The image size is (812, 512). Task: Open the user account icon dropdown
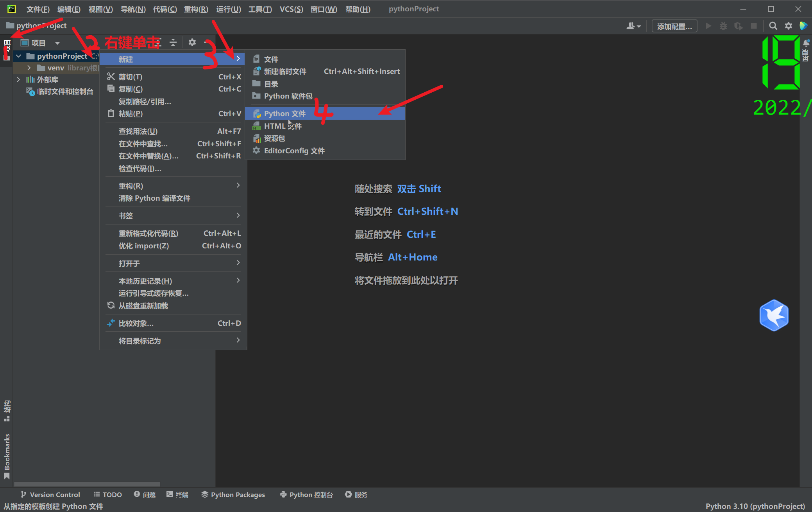(633, 26)
